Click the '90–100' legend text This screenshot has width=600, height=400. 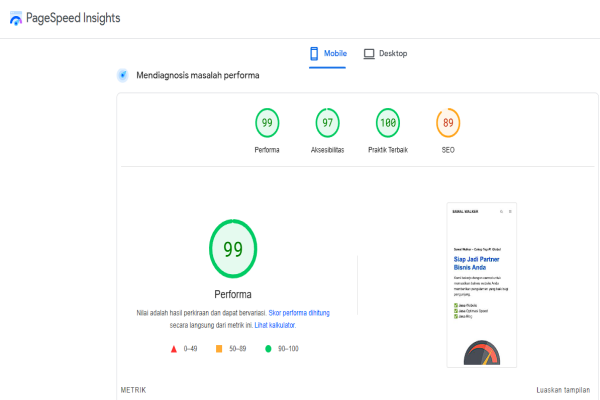(x=288, y=349)
